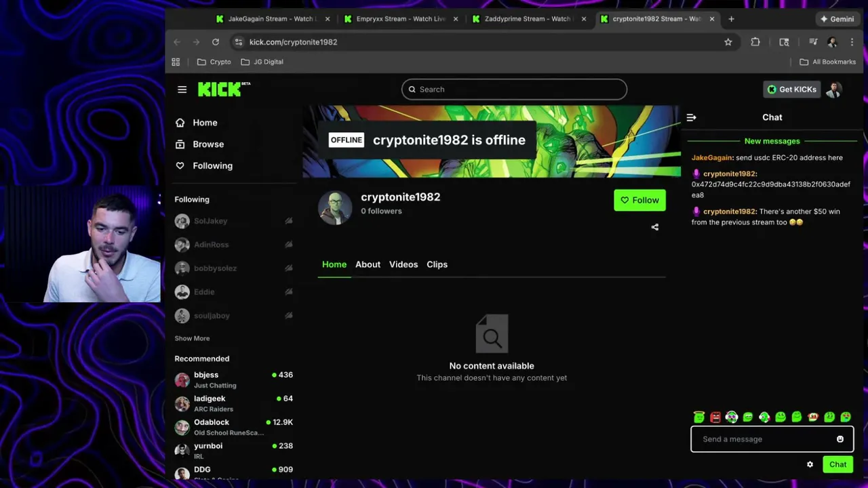Open the Chrome three-dot menu

point(852,42)
